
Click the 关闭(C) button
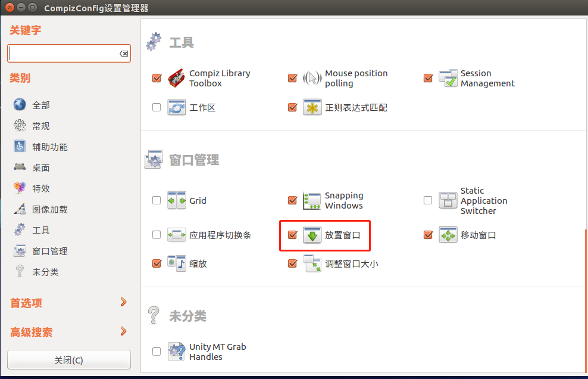68,359
